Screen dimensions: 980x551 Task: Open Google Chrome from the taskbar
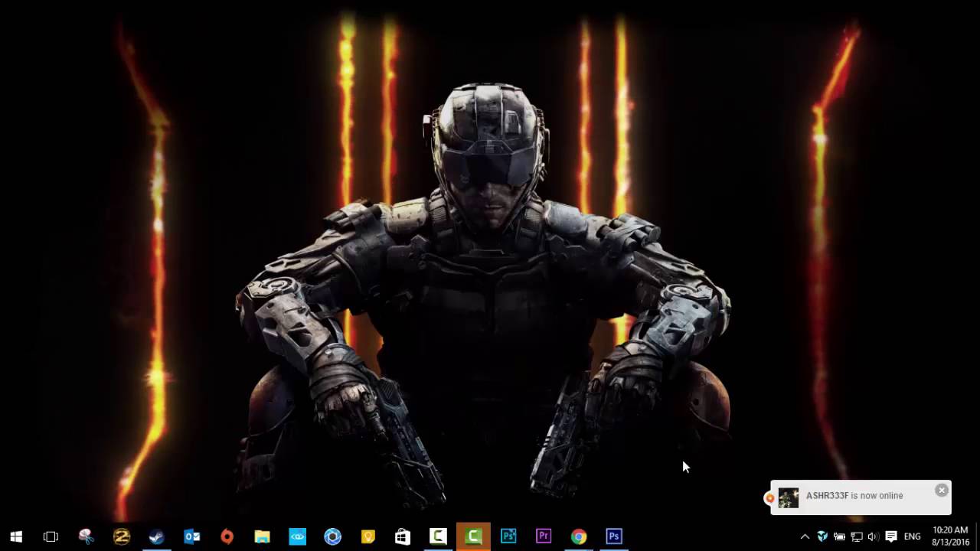click(x=579, y=536)
